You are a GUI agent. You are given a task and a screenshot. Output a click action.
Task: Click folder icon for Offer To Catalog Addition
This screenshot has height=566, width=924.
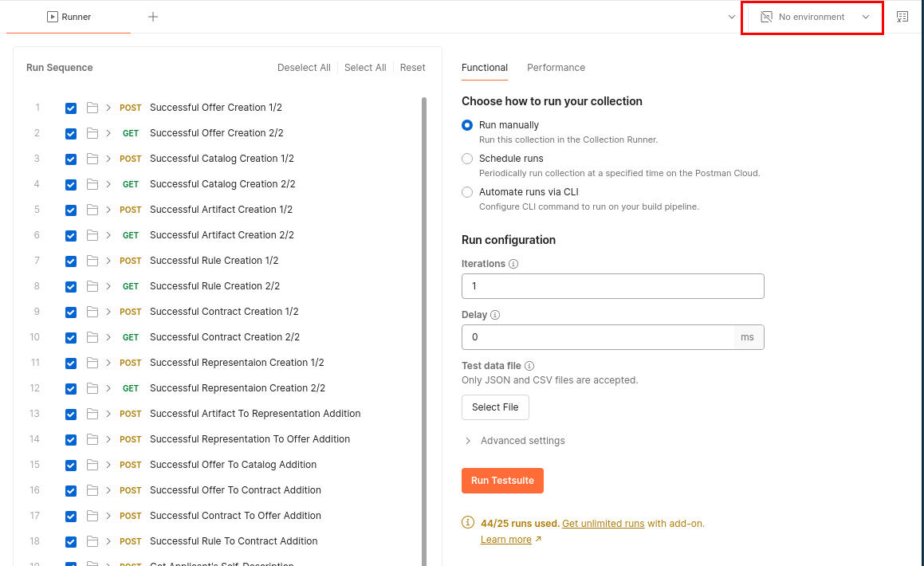pos(92,465)
